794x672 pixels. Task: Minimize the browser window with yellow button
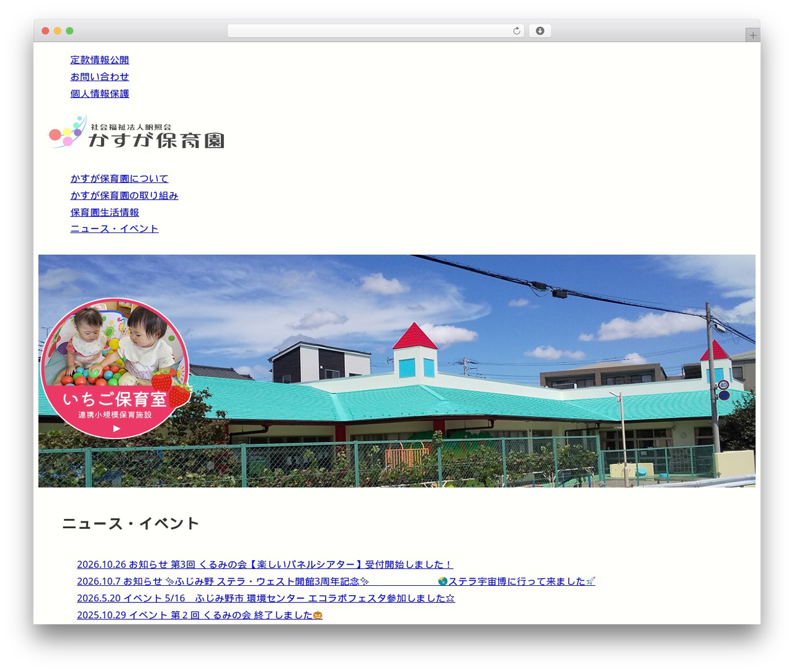(x=58, y=31)
